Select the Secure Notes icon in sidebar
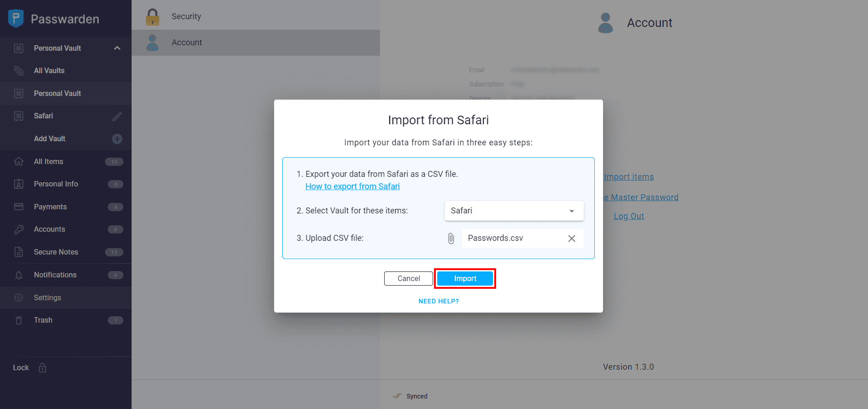 point(19,252)
